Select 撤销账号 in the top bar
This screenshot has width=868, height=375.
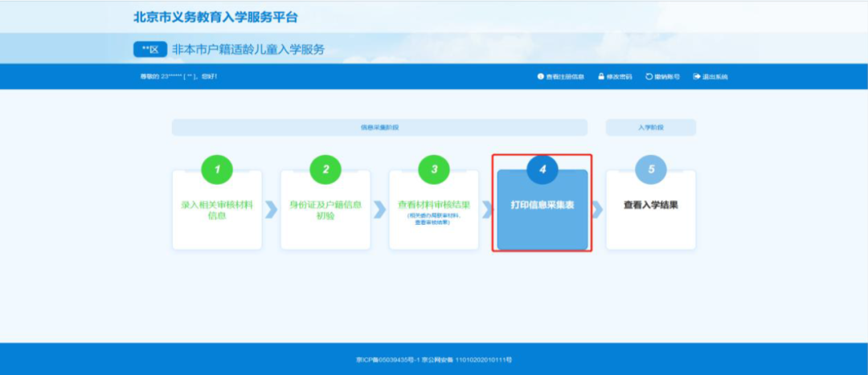click(662, 77)
